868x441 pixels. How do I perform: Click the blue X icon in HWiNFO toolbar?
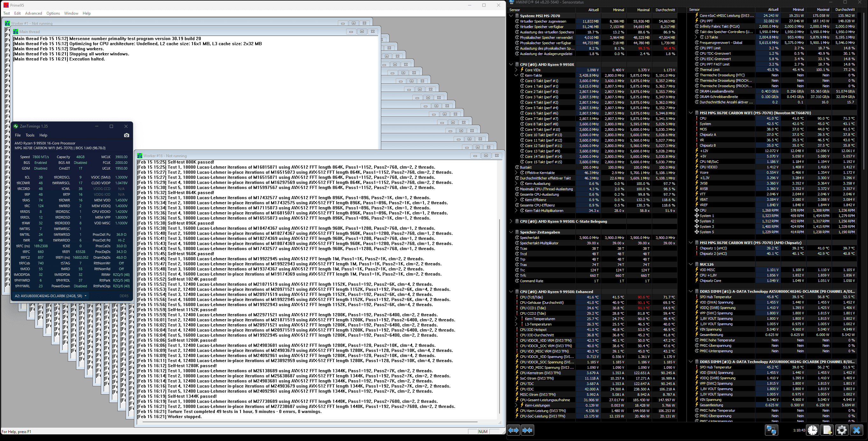(x=856, y=430)
